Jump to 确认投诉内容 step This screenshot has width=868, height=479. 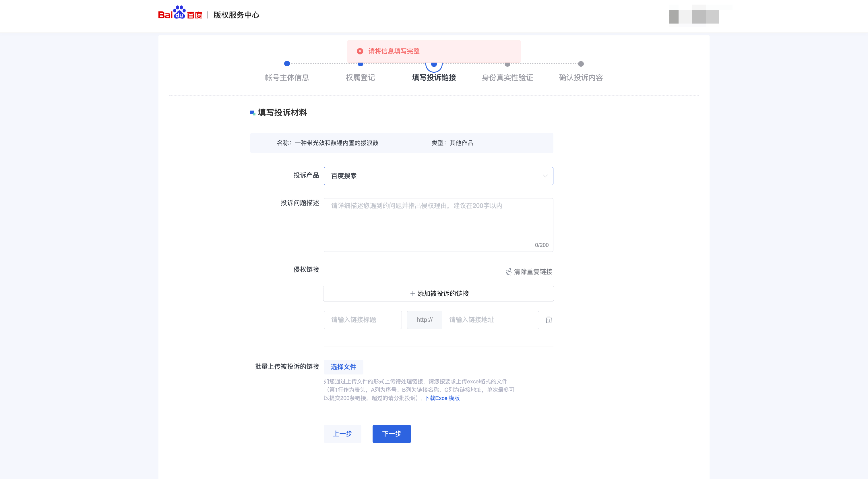[x=581, y=78]
